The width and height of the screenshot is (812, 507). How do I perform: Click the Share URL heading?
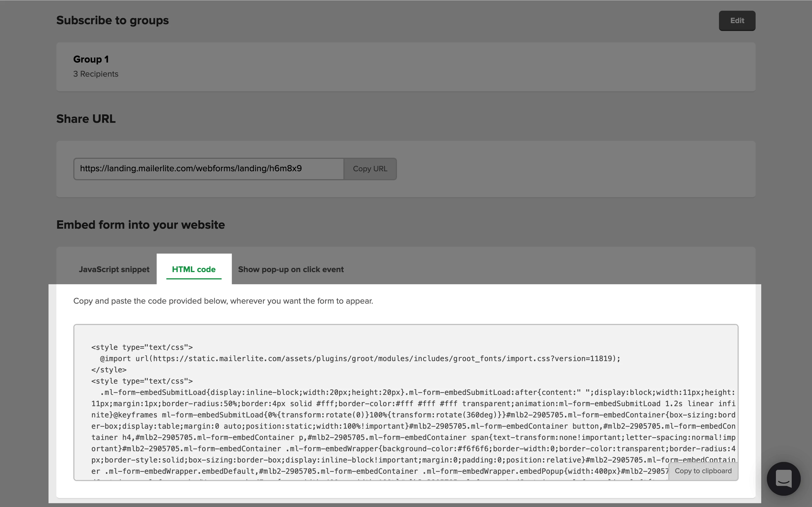86,119
